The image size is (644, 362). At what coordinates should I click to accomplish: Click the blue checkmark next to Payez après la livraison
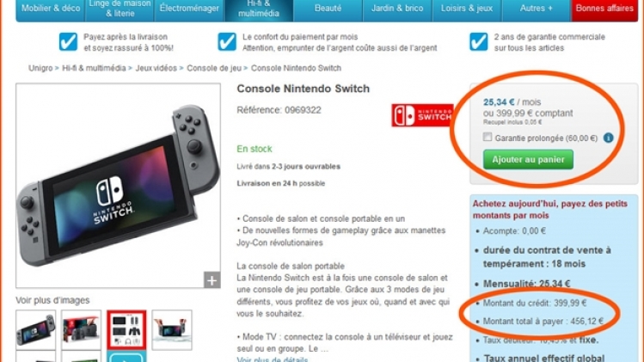pyautogui.click(x=68, y=42)
